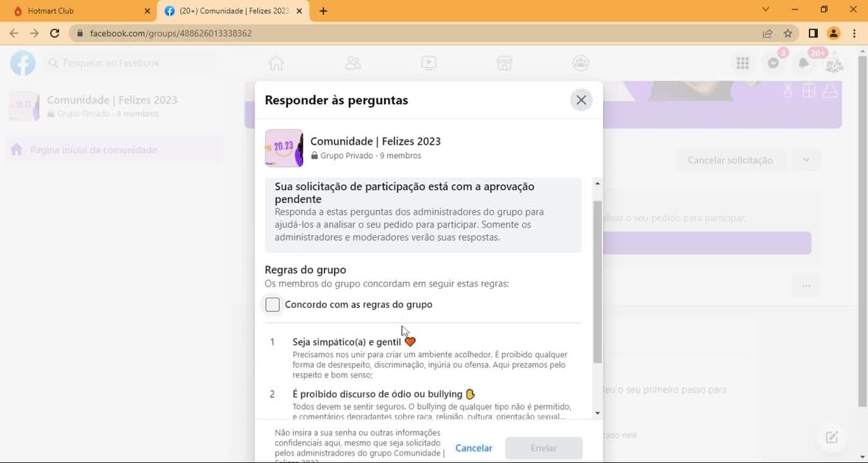Viewport: 868px width, 463px height.
Task: Open the Marketplace icon in navbar
Action: (504, 63)
